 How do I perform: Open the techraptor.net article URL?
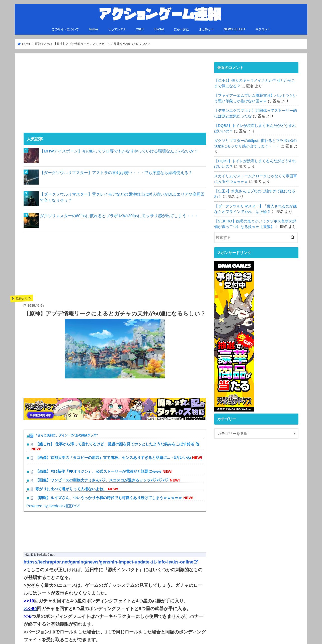[x=108, y=562]
